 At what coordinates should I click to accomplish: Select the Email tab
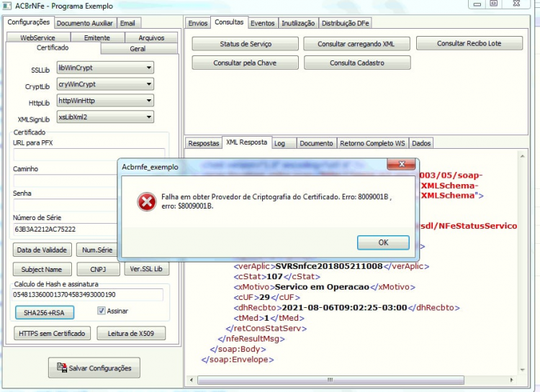click(127, 23)
